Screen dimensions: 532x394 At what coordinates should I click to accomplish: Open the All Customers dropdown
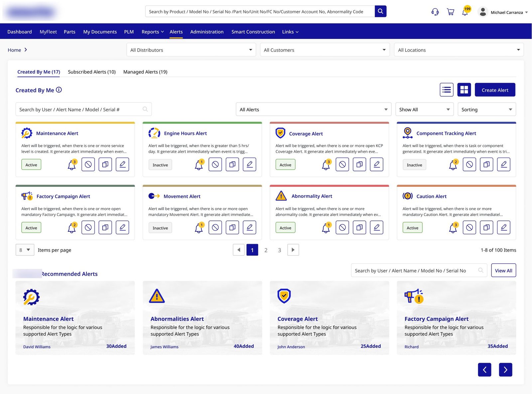325,50
